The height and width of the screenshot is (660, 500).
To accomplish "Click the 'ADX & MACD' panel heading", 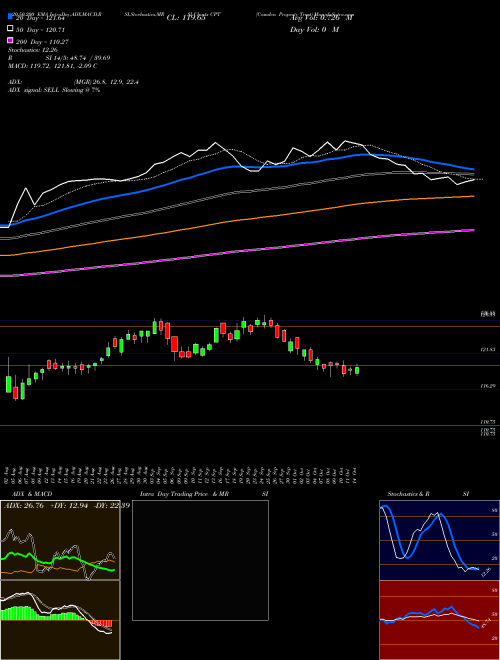I will (x=32, y=494).
